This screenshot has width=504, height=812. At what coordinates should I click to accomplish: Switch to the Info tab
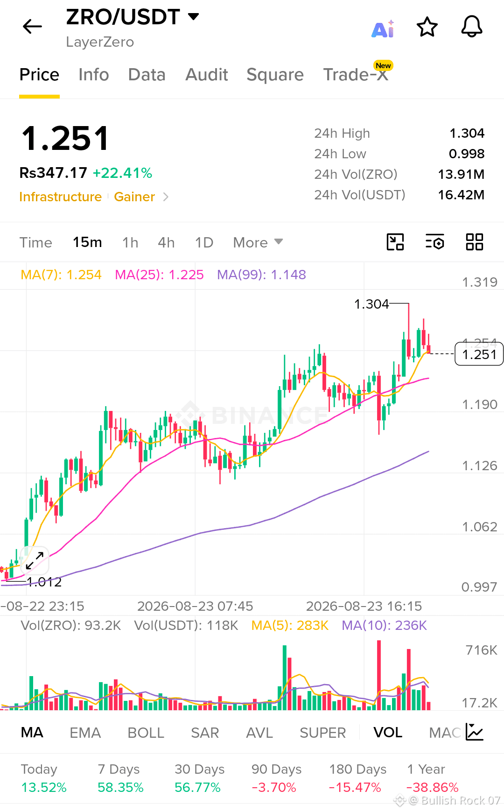tap(94, 75)
